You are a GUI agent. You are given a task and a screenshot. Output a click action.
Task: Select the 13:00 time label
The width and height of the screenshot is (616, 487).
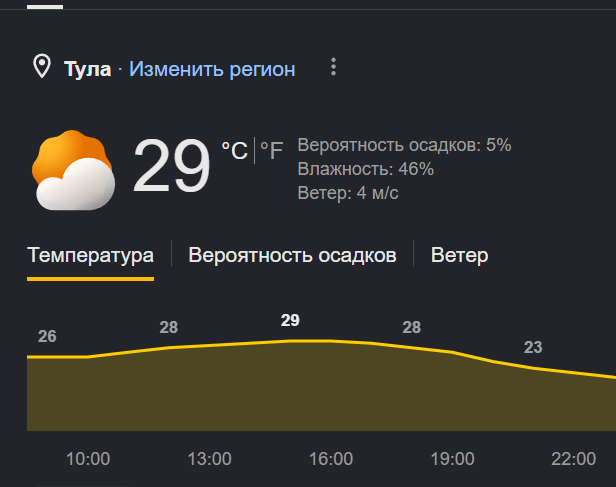209,459
